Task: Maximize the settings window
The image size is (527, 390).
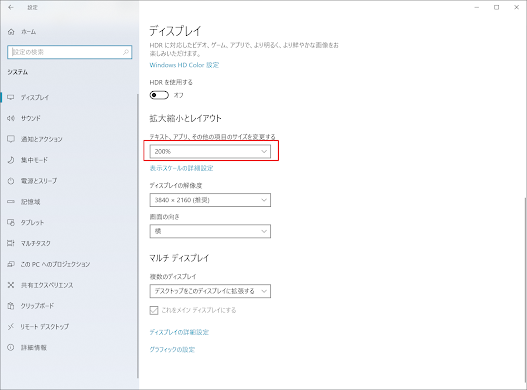Action: point(496,7)
